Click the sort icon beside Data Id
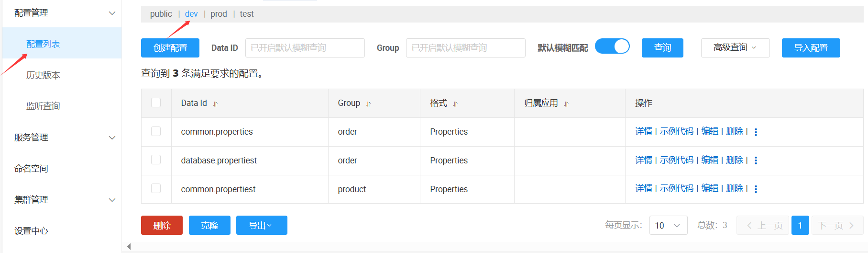 click(x=215, y=104)
